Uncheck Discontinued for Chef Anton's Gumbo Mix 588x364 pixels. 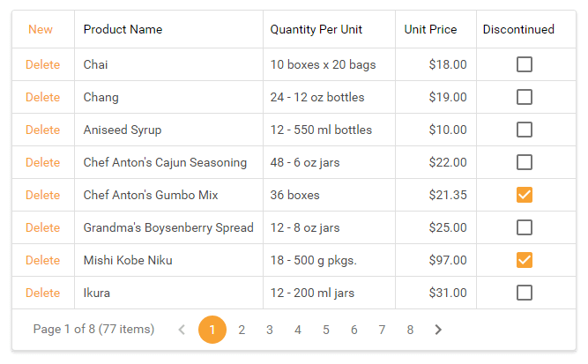point(525,195)
